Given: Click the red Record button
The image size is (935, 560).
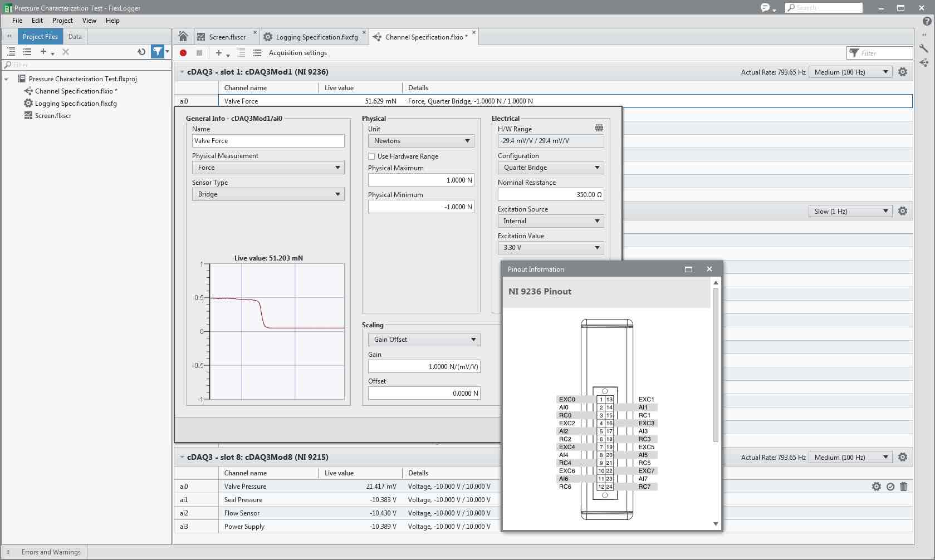Looking at the screenshot, I should click(x=183, y=53).
